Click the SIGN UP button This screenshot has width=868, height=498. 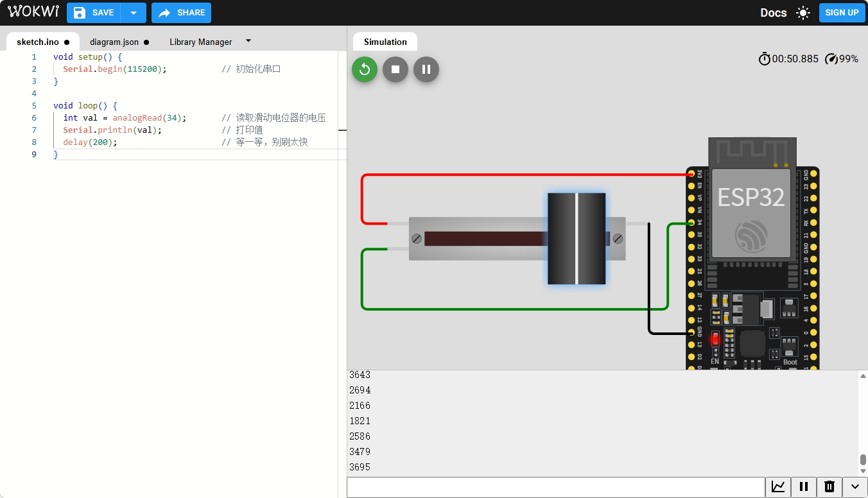842,13
